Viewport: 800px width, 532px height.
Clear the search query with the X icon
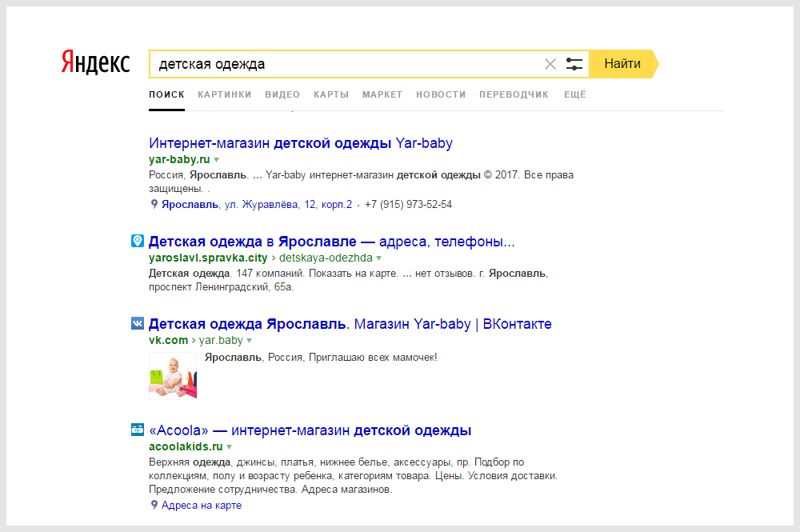[550, 64]
